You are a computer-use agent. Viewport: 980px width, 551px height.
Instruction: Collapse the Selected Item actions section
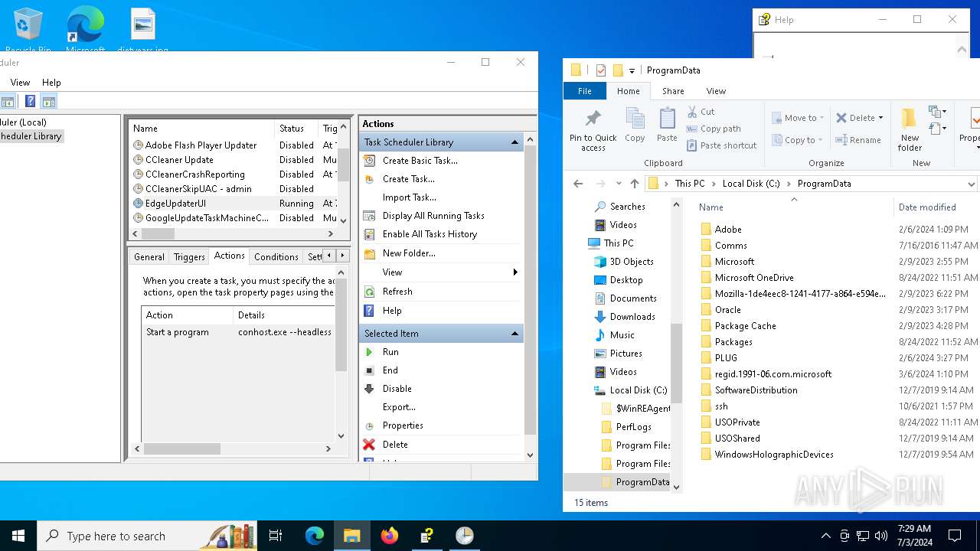(x=514, y=334)
